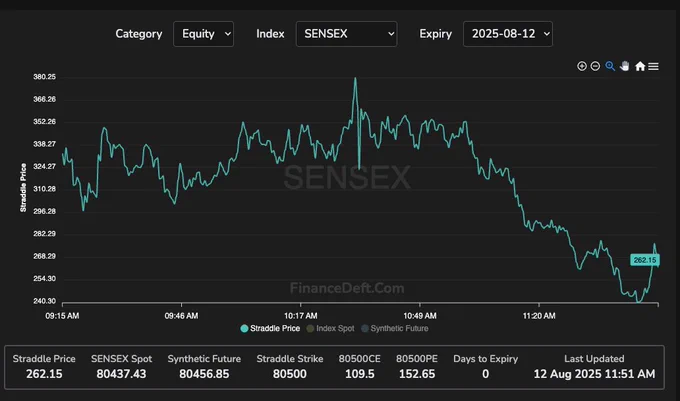Image resolution: width=680 pixels, height=401 pixels.
Task: Click the 80500CE heading
Action: coord(360,359)
